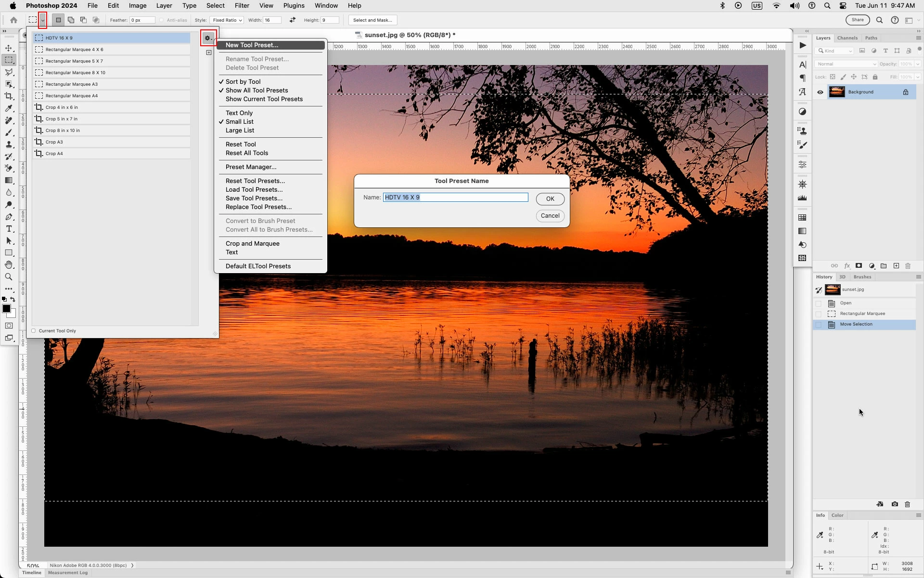Select the Horizontal Type tool
Image resolution: width=924 pixels, height=578 pixels.
pos(9,229)
